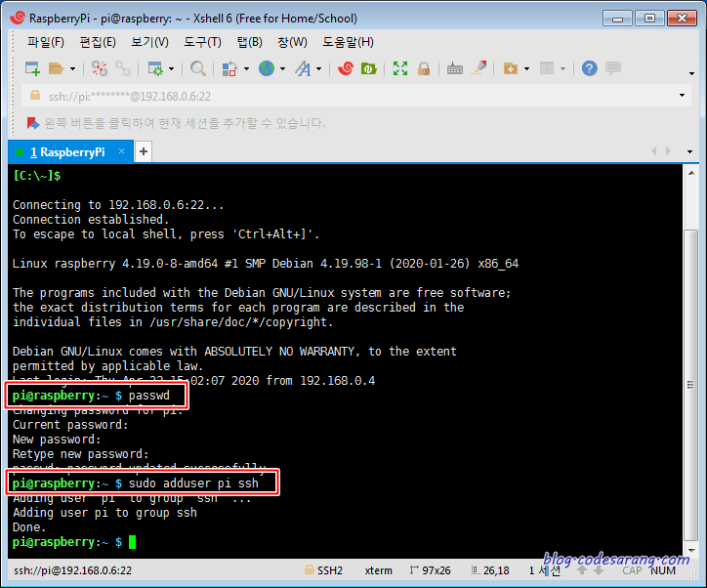This screenshot has height=588, width=707.
Task: Click ssh://pi@192.168.0.6:22 in status bar
Action: (x=72, y=570)
